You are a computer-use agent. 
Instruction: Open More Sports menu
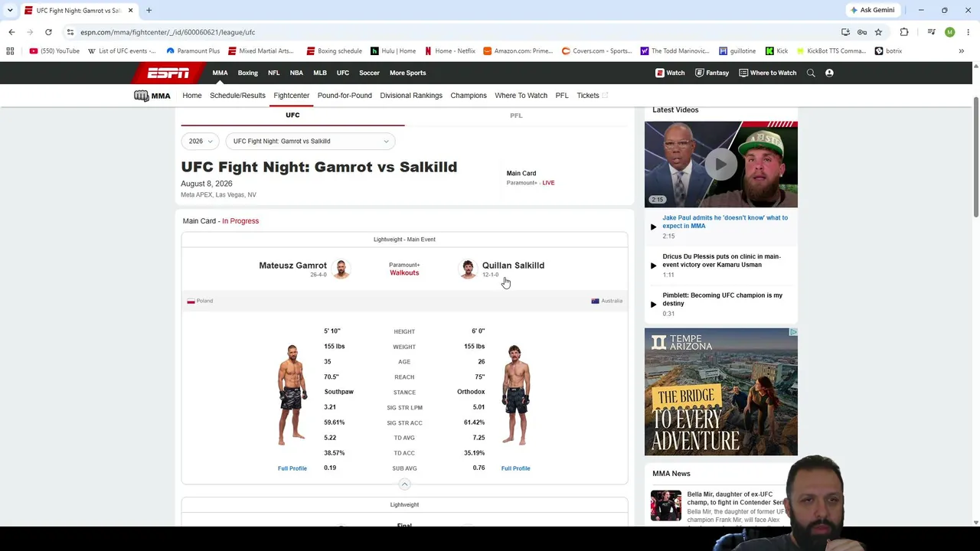[x=407, y=73]
